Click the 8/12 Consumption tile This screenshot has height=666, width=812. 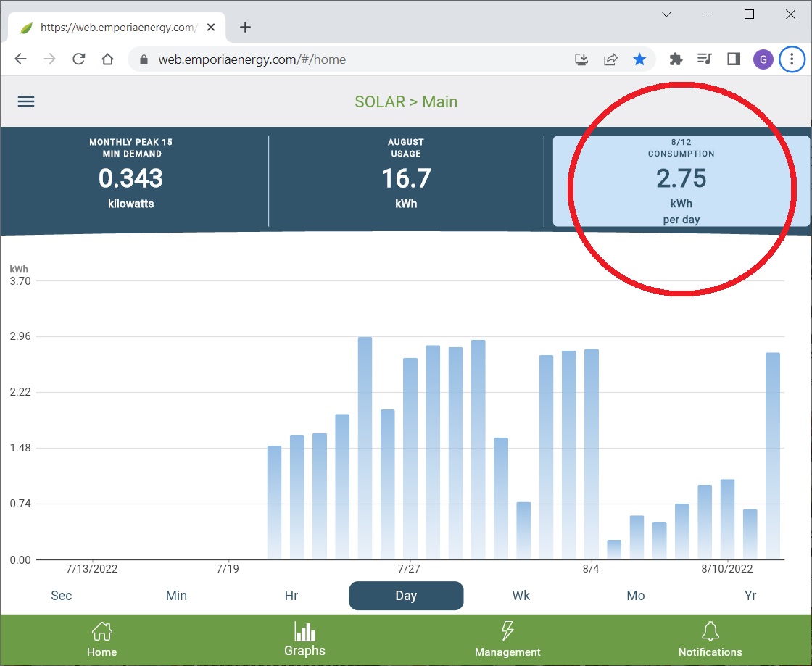(x=681, y=181)
